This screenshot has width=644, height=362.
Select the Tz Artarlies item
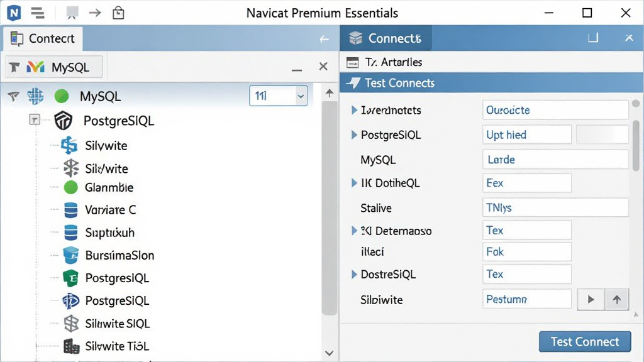point(491,62)
